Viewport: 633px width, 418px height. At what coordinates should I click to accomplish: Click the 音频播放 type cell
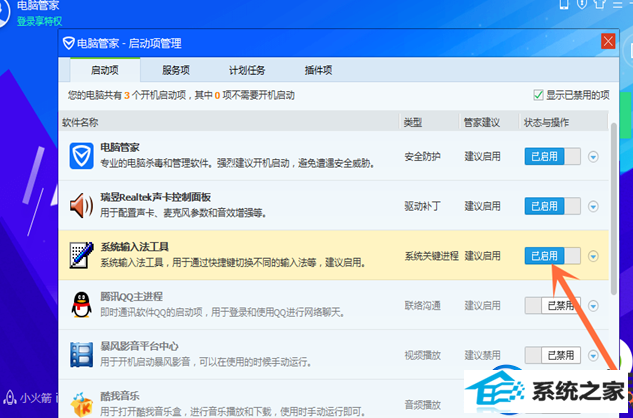click(422, 405)
